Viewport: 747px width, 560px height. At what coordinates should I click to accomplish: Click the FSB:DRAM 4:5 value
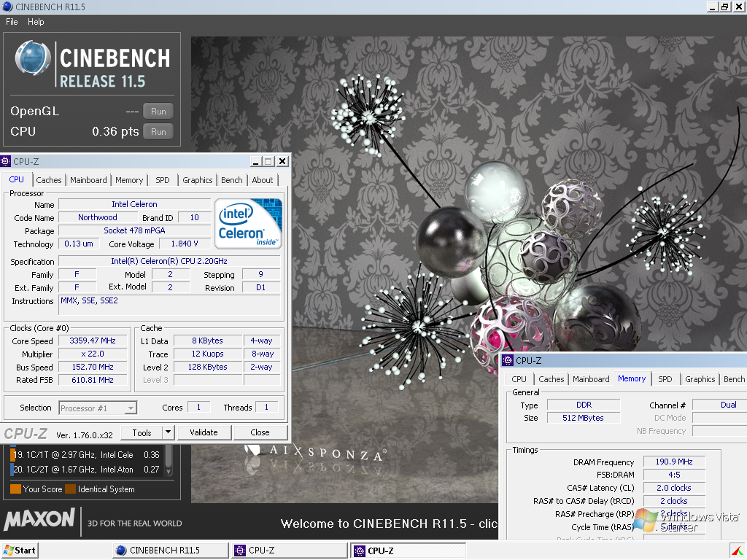[674, 475]
